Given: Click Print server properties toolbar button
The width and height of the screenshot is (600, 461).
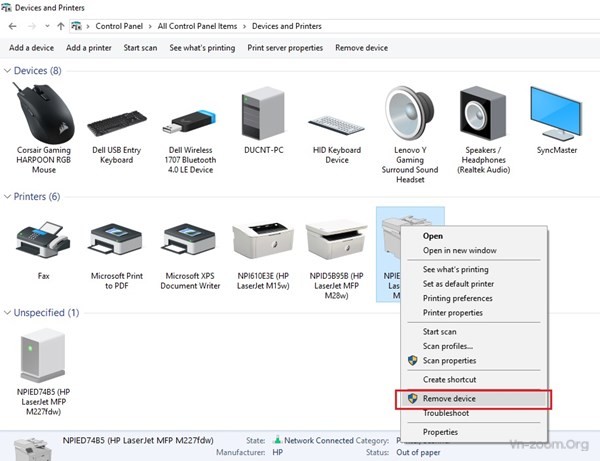Looking at the screenshot, I should tap(285, 48).
